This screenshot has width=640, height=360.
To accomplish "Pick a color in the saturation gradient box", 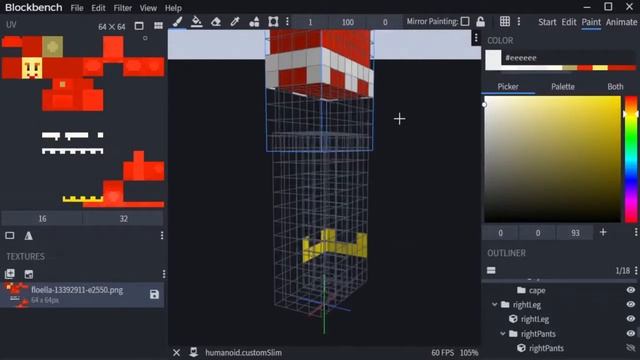I will pyautogui.click(x=552, y=159).
